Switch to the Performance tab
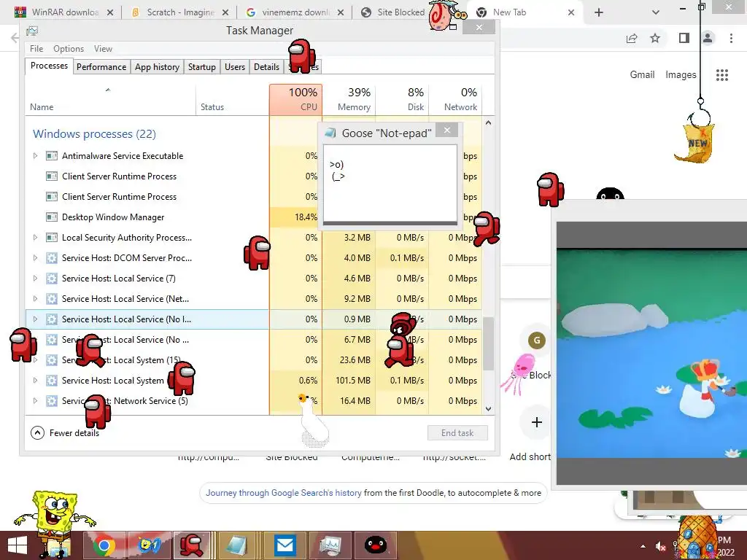The width and height of the screenshot is (747, 560). pyautogui.click(x=101, y=66)
